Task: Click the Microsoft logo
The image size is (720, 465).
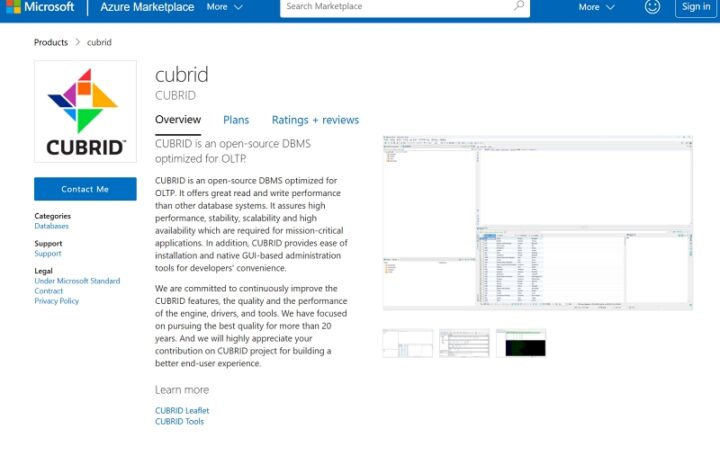Action: [x=40, y=6]
